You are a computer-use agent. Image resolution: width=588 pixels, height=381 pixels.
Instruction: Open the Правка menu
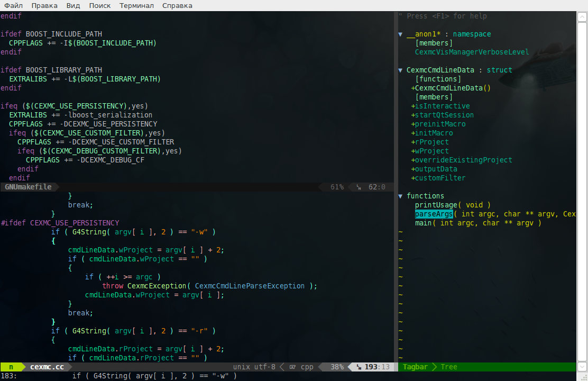[44, 6]
